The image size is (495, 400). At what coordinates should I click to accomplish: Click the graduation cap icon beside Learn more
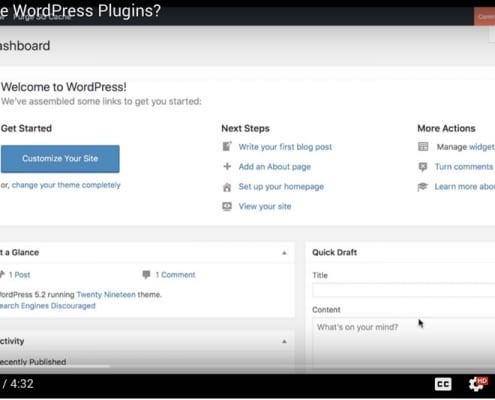click(x=422, y=187)
